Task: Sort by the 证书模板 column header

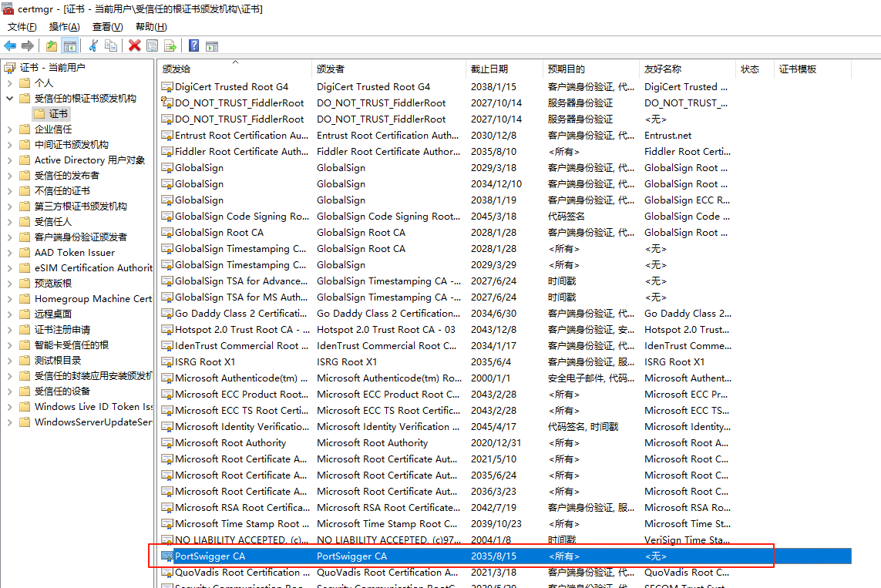Action: (812, 69)
